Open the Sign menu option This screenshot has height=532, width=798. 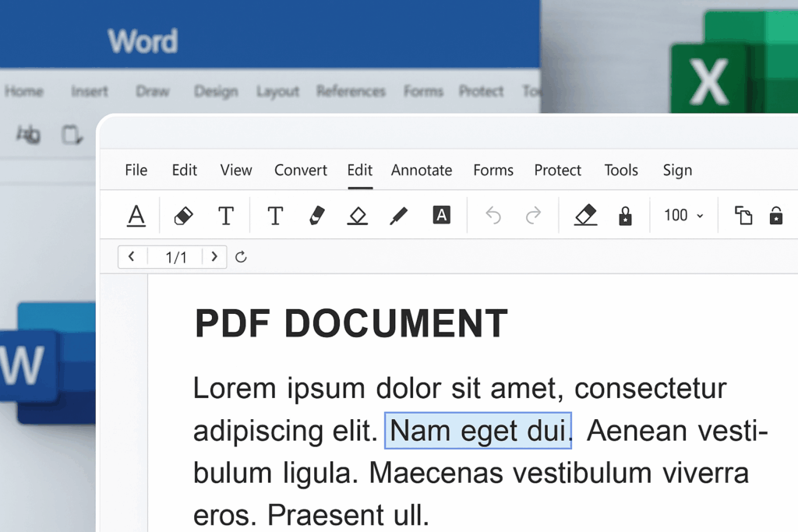(x=677, y=170)
